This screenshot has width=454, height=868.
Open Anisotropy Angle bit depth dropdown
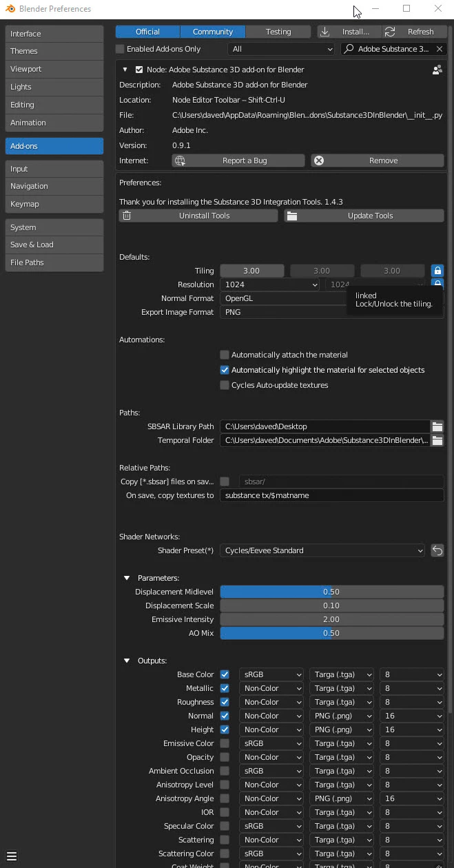(411, 798)
